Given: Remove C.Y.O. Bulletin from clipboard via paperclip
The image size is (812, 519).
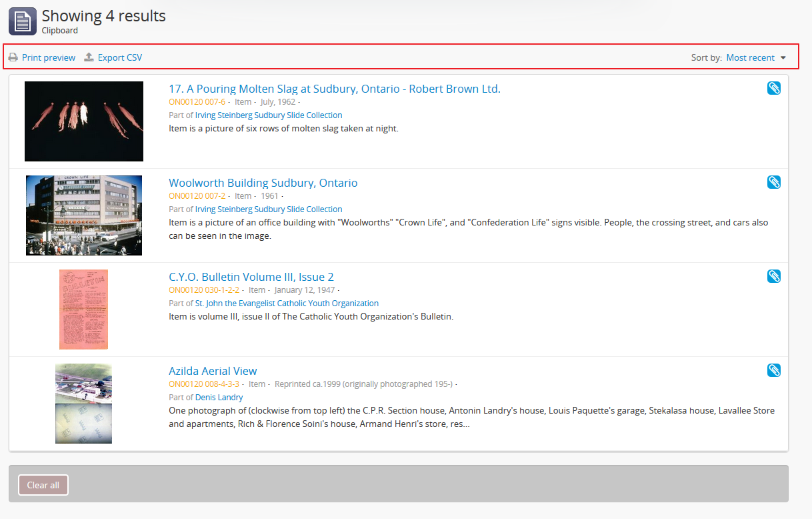Looking at the screenshot, I should coord(773,276).
